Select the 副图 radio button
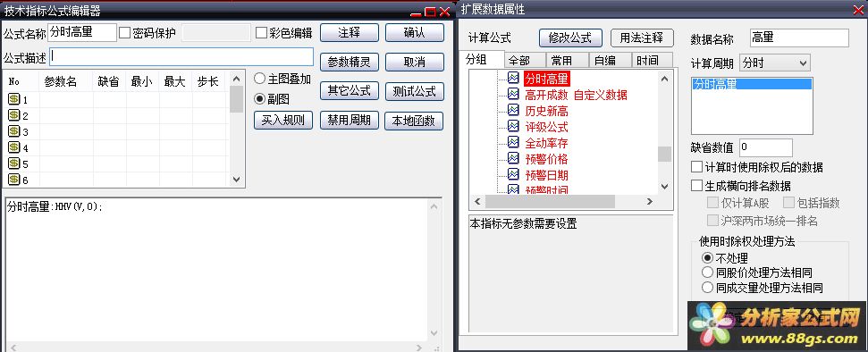Viewport: 868px width, 352px height. click(259, 99)
